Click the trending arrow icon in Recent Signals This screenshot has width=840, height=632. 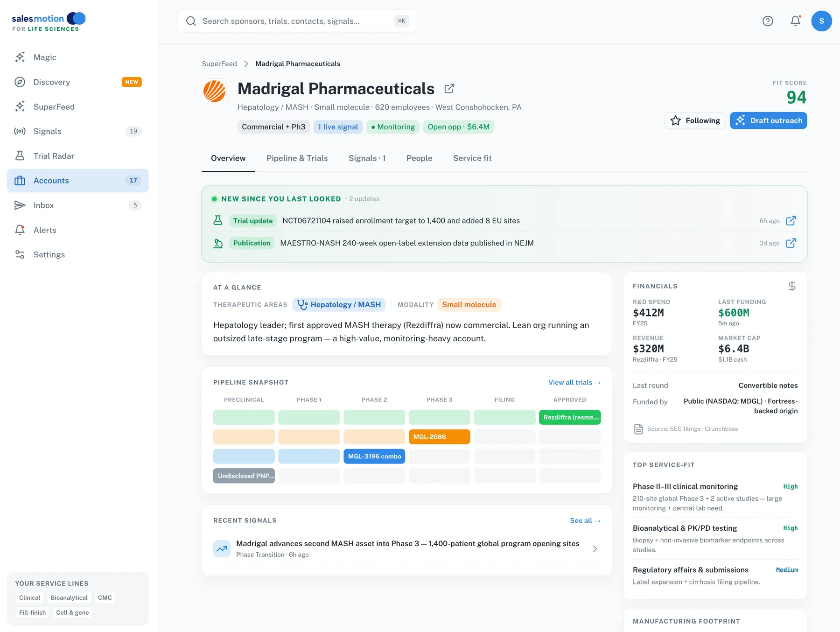coord(222,549)
